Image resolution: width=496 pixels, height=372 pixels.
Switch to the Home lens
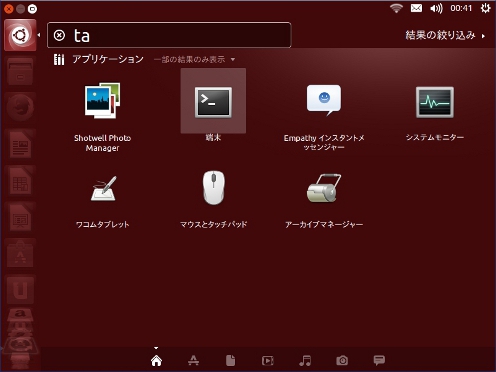point(156,360)
